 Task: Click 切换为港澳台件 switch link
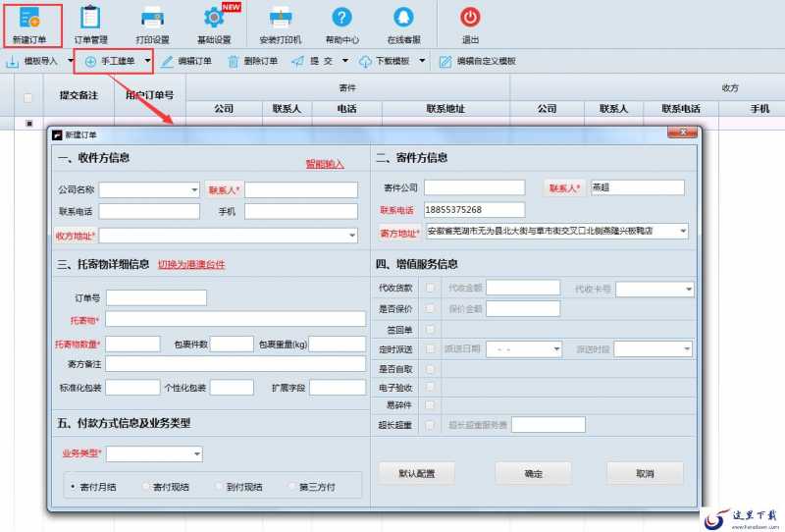(x=191, y=264)
